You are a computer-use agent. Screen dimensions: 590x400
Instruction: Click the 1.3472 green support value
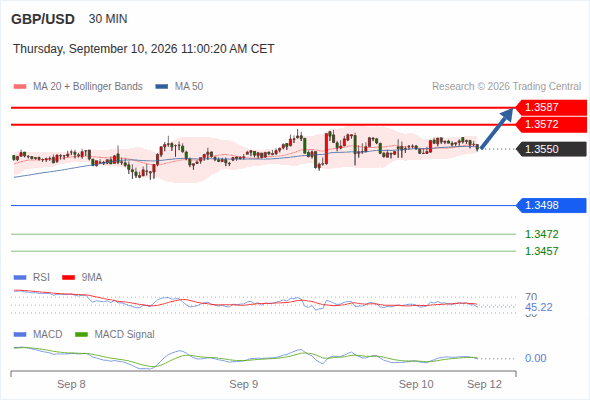(x=541, y=234)
